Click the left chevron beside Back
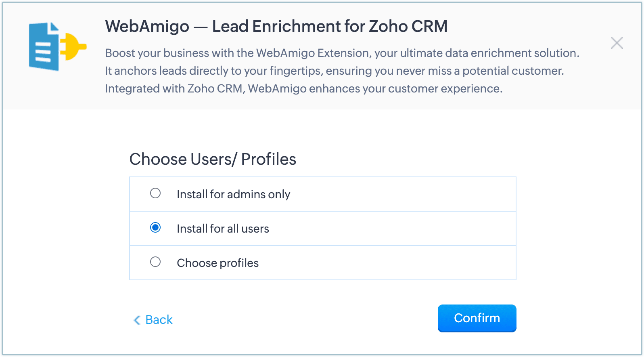 137,320
